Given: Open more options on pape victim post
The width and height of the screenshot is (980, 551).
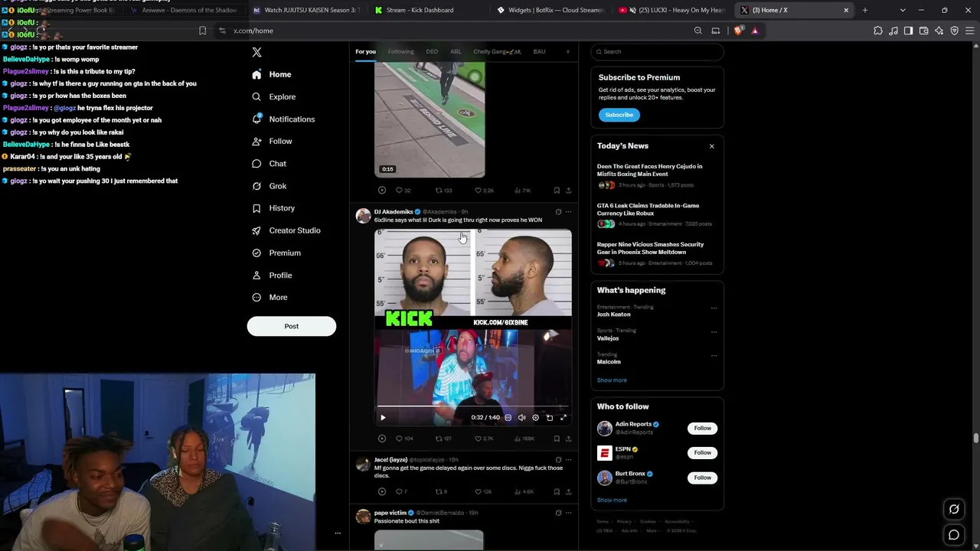Looking at the screenshot, I should coord(568,513).
